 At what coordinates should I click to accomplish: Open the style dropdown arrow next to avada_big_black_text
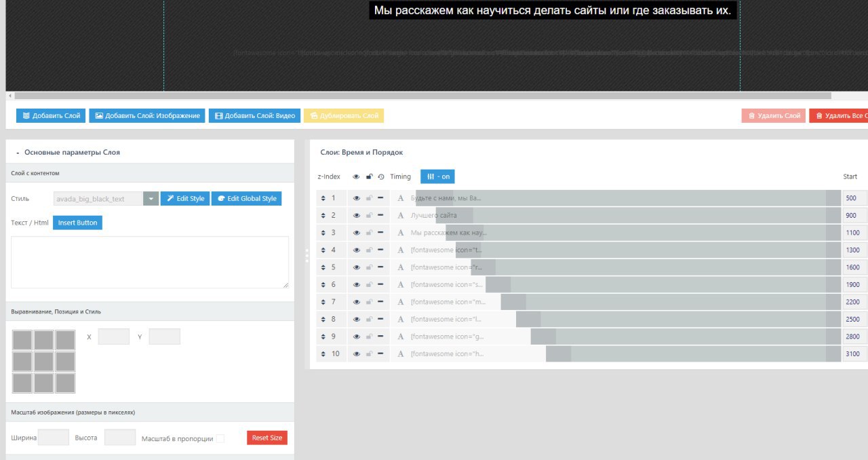click(151, 199)
